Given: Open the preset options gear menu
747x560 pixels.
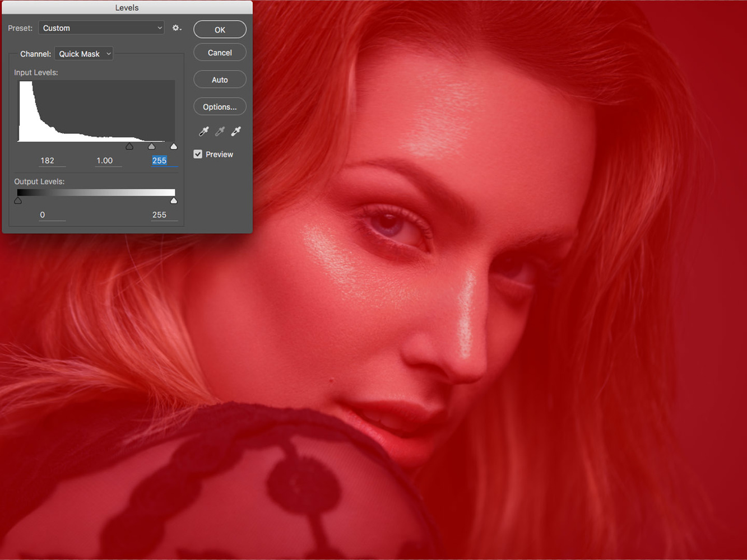Looking at the screenshot, I should coord(177,28).
